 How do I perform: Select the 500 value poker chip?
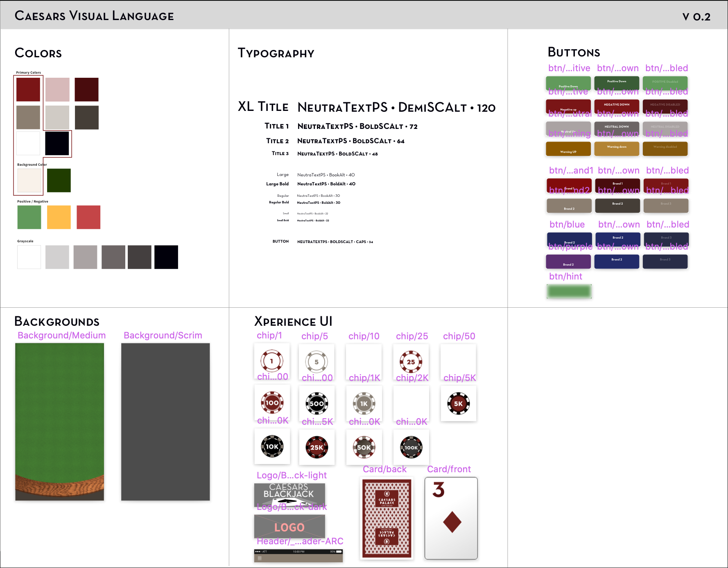pyautogui.click(x=317, y=403)
